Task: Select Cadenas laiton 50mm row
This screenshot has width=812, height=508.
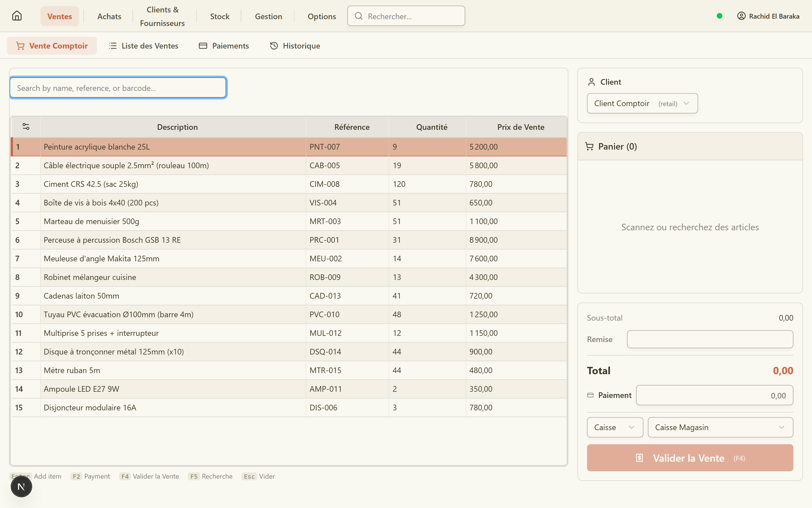Action: click(x=289, y=296)
